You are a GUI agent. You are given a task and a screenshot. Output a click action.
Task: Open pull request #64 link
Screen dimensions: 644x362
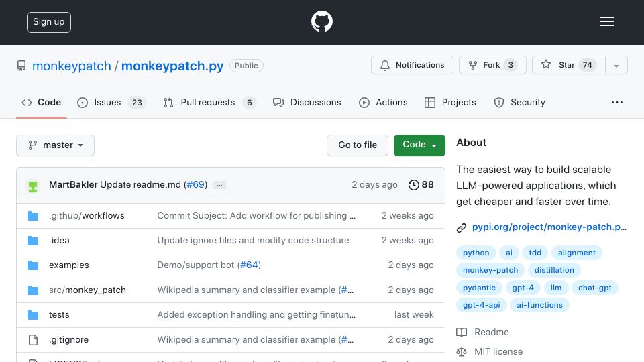click(249, 265)
